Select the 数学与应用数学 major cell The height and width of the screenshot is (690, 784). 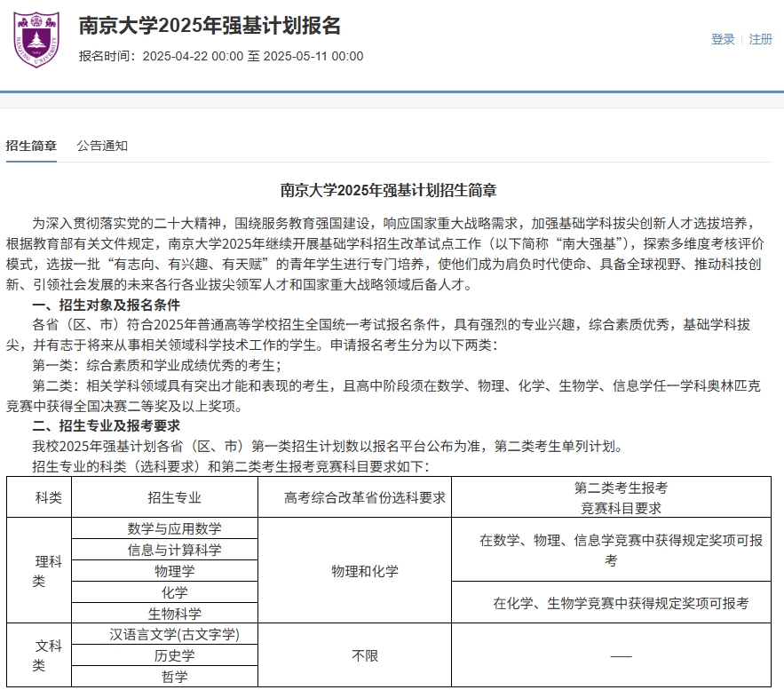(x=175, y=528)
